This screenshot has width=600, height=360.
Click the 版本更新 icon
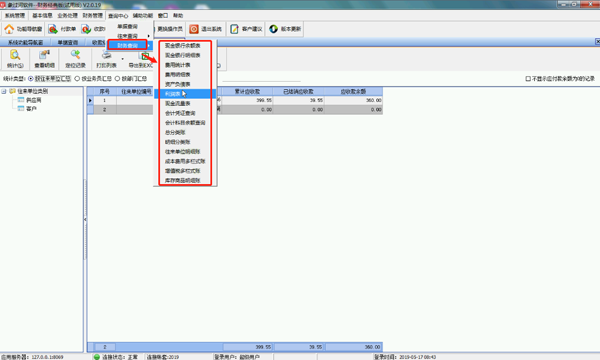273,29
